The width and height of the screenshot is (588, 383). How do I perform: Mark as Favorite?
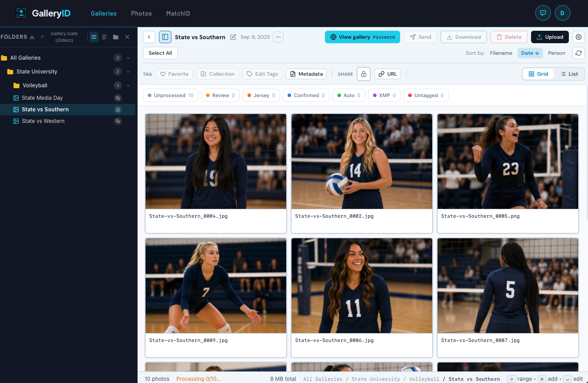174,74
